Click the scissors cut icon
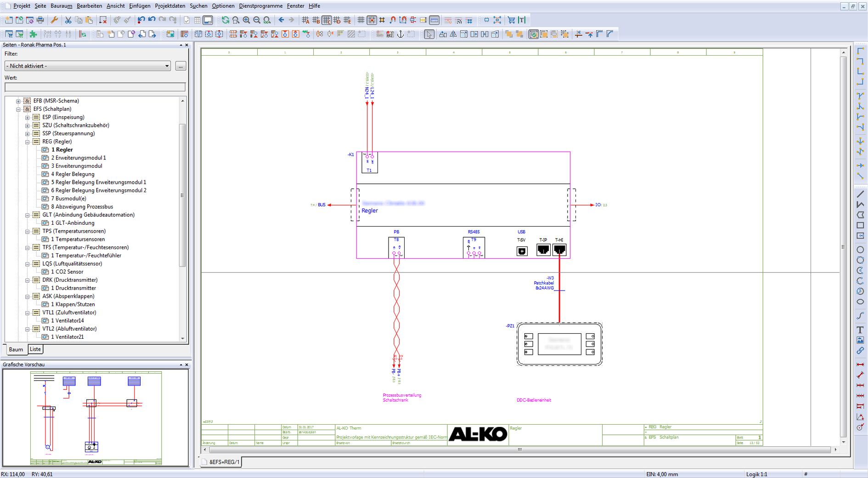 68,20
